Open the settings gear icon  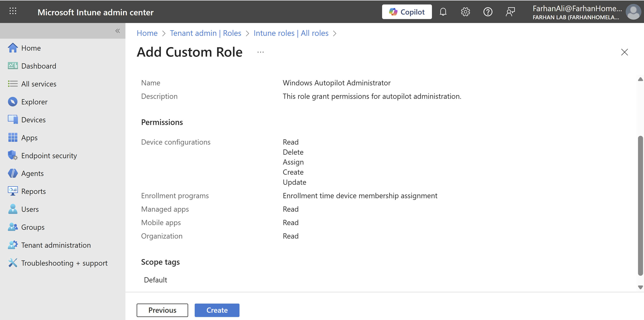pos(465,12)
